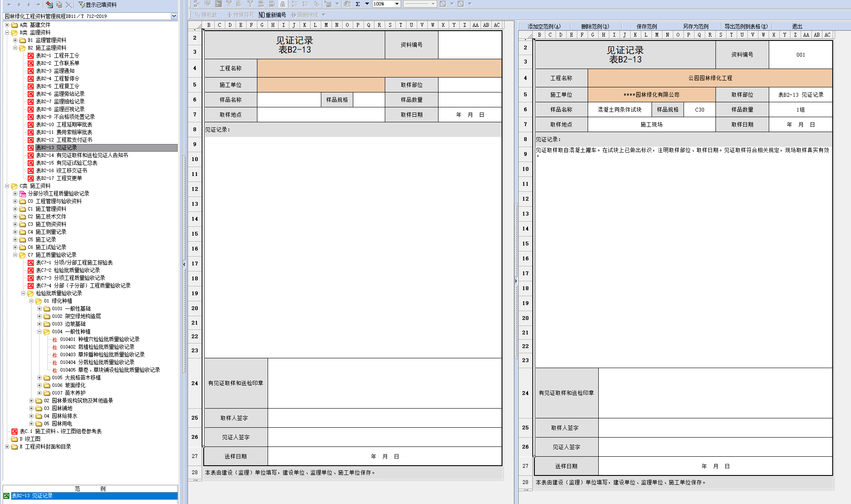Click the blank 资料编号 cell in left form
Image resolution: width=851 pixels, height=504 pixels.
coord(470,45)
